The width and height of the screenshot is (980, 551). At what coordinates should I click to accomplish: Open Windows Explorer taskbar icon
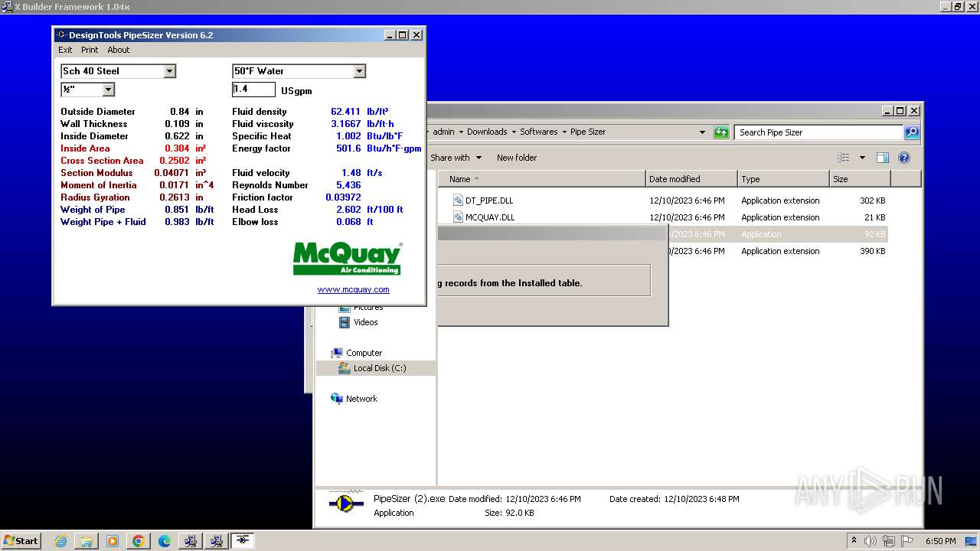[x=87, y=541]
